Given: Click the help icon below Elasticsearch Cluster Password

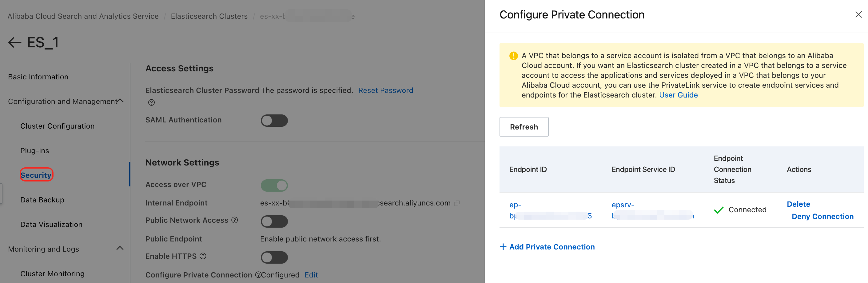Looking at the screenshot, I should (152, 102).
